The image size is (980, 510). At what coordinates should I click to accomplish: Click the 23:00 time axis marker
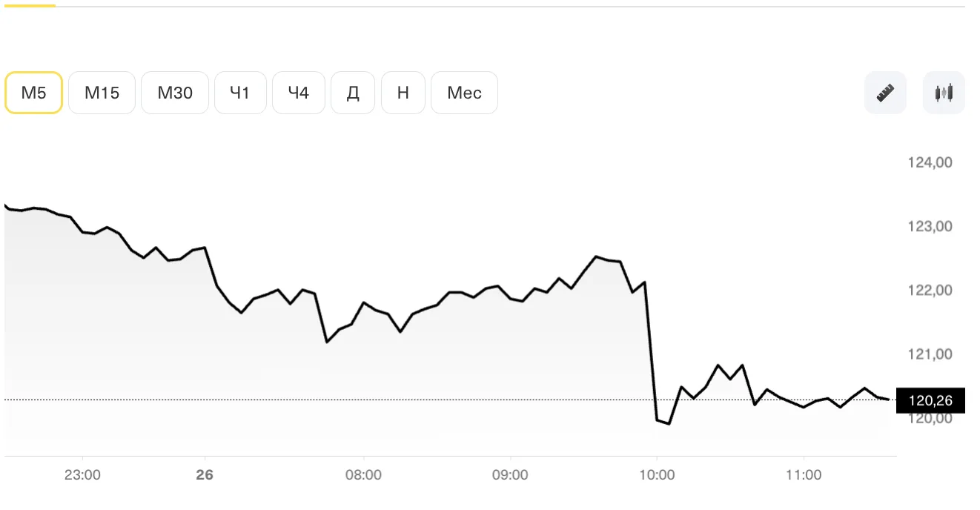pyautogui.click(x=82, y=475)
